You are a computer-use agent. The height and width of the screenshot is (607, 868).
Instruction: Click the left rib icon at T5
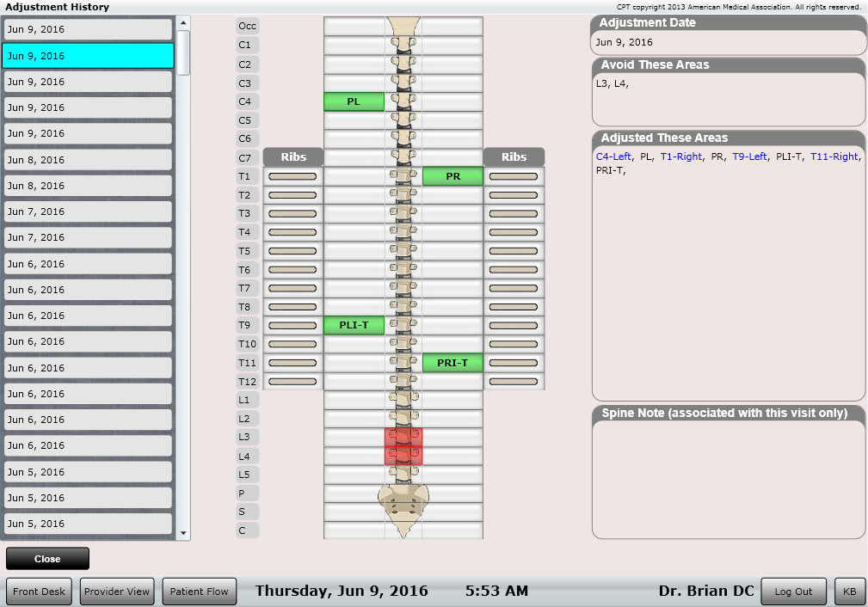[x=292, y=251]
